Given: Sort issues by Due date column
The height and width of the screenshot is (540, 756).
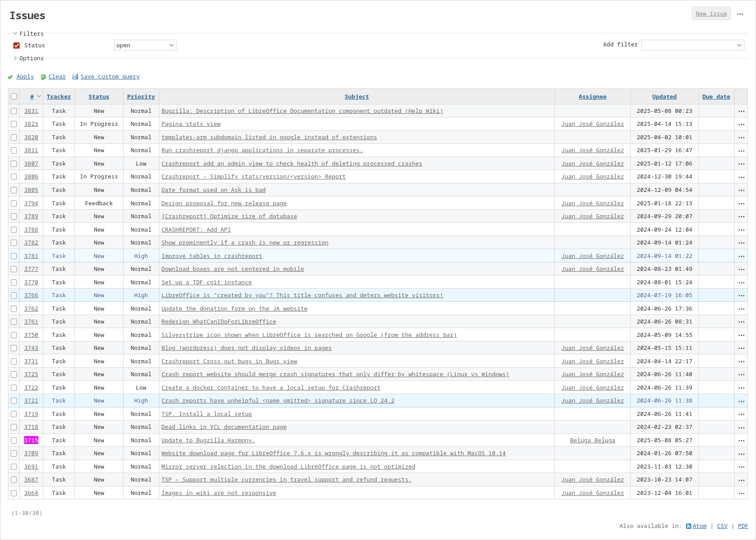Looking at the screenshot, I should coord(716,97).
